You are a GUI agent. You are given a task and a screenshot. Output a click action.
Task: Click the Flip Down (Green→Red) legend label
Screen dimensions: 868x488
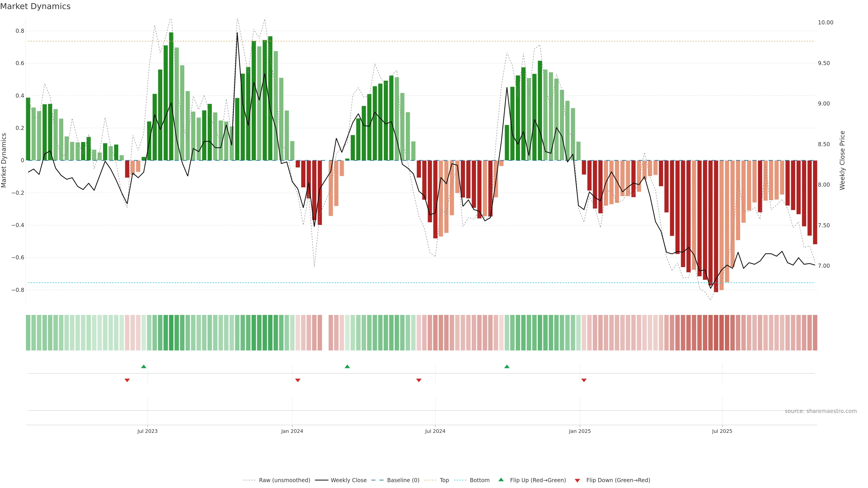618,480
